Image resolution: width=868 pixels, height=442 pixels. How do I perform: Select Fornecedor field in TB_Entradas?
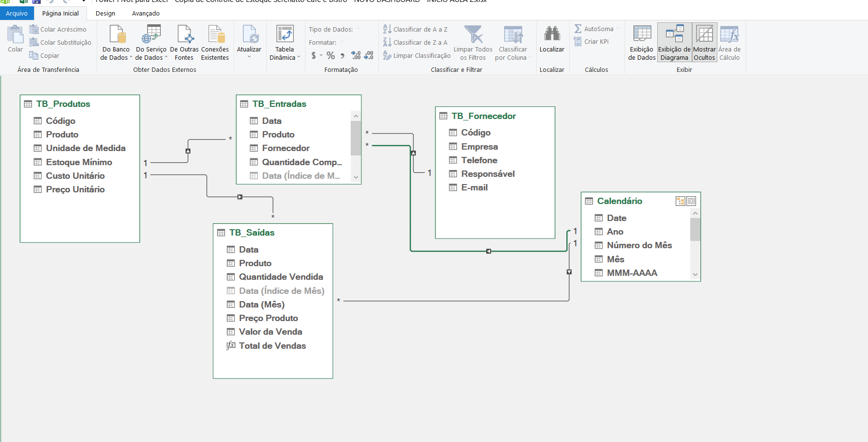tap(286, 148)
